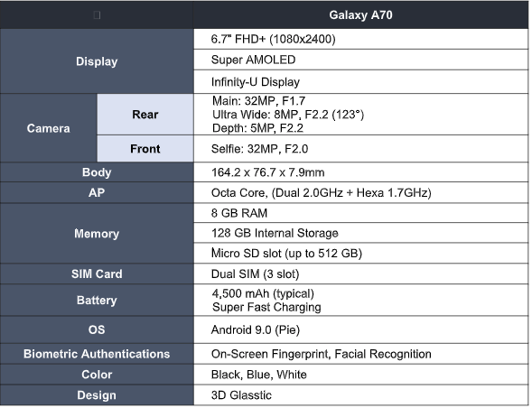Select the Super AMOLED cell

361,60
